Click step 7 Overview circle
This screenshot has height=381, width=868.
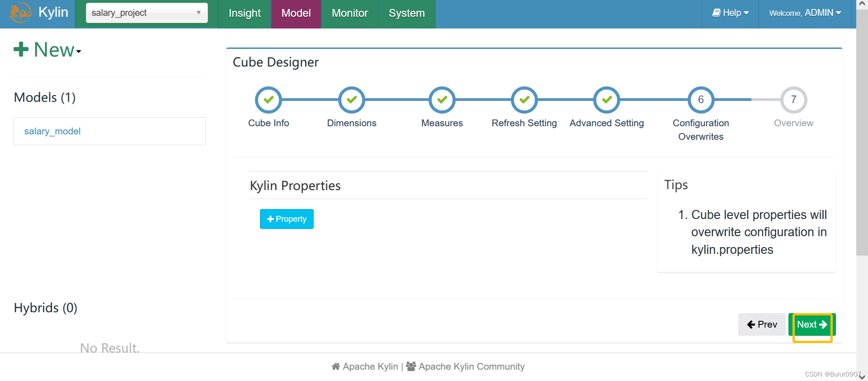[793, 100]
